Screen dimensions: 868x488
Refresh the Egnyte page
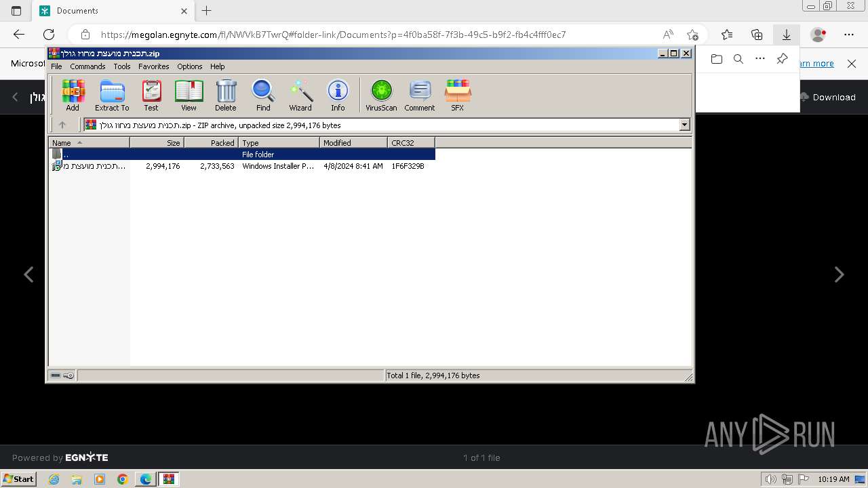click(49, 35)
